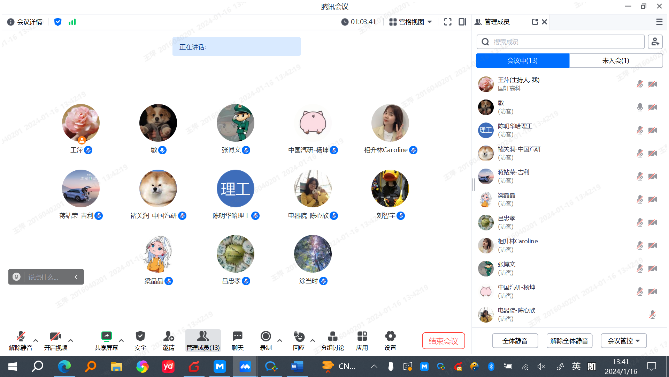Viewport: 669px width, 377px height.
Task: Pop out the manage members panel
Action: (x=535, y=22)
